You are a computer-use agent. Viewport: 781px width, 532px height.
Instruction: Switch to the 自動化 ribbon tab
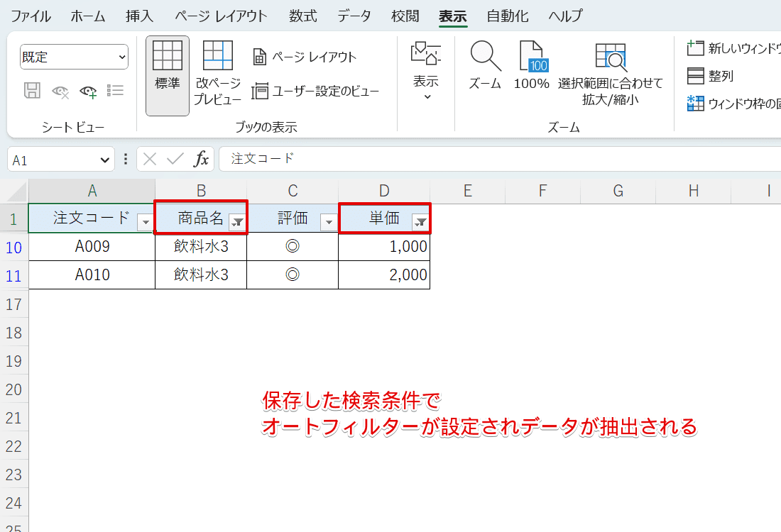coord(508,16)
